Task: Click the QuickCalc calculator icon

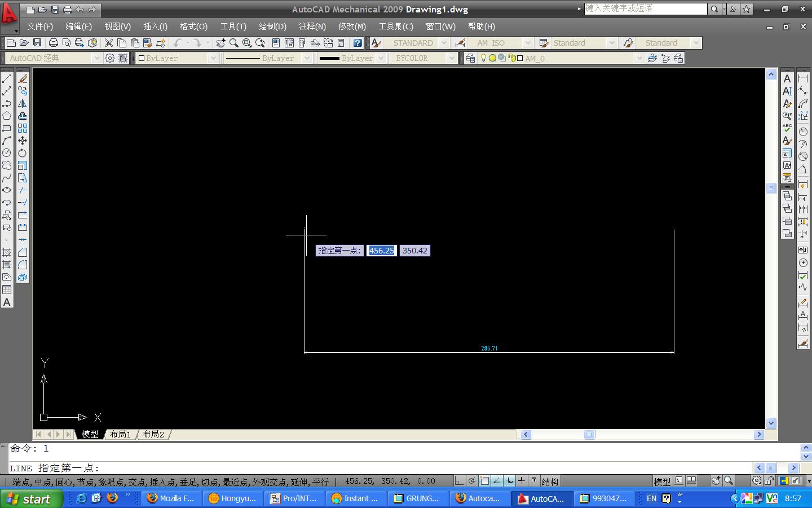Action: pos(341,43)
